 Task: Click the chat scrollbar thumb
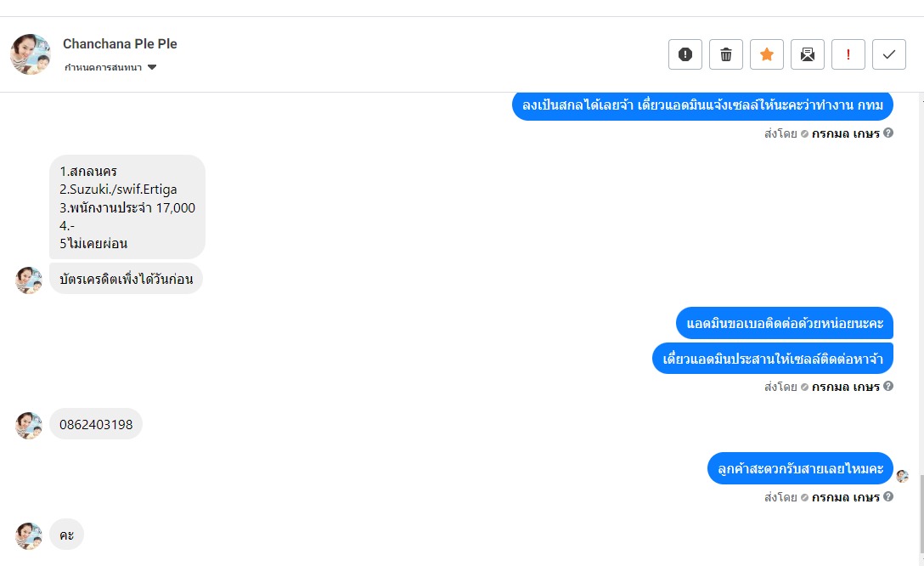(920, 512)
